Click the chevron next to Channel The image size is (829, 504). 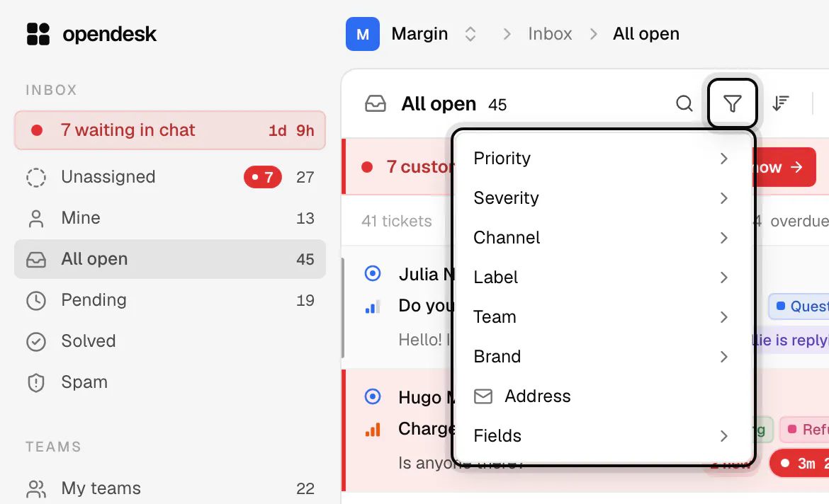point(724,238)
